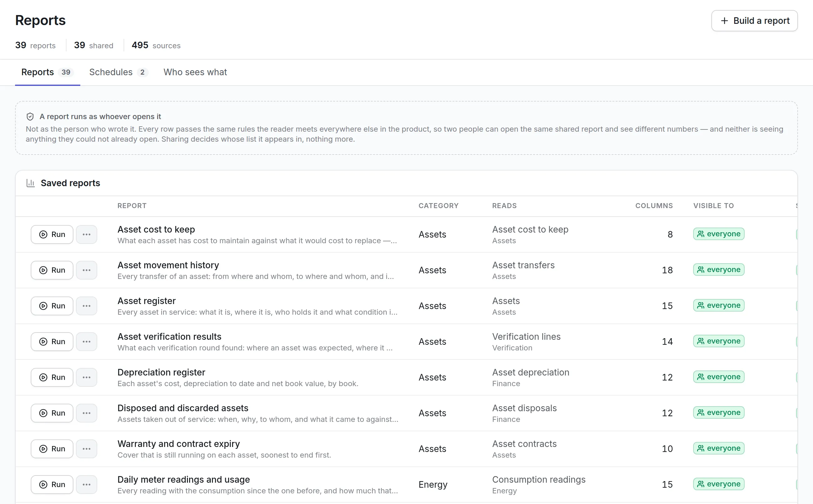The width and height of the screenshot is (813, 504).
Task: Open more options for Daily meter readings and usage
Action: click(86, 484)
